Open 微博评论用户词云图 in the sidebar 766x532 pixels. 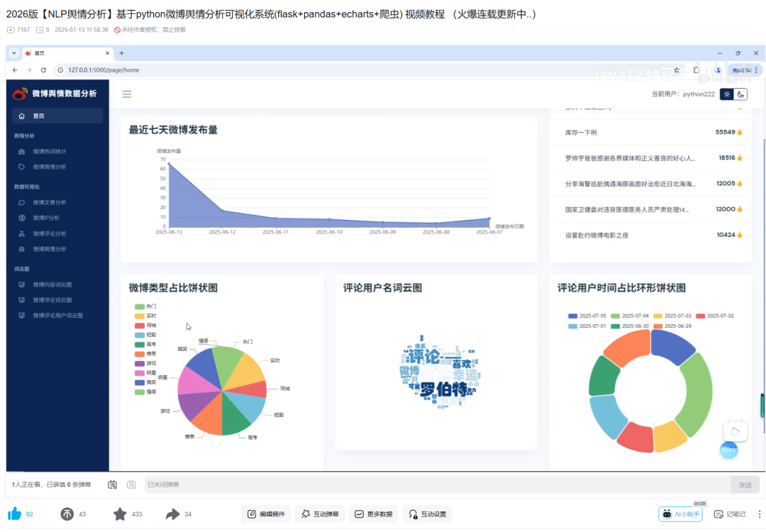coord(57,316)
